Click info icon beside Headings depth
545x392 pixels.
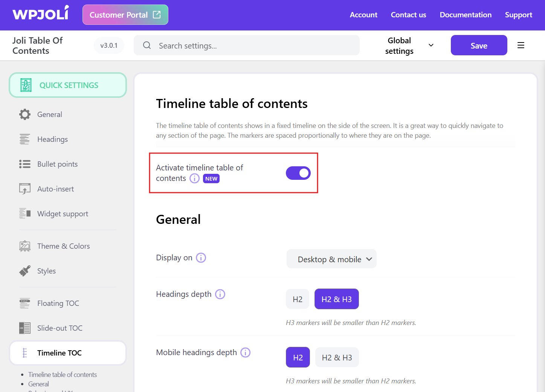pos(220,294)
